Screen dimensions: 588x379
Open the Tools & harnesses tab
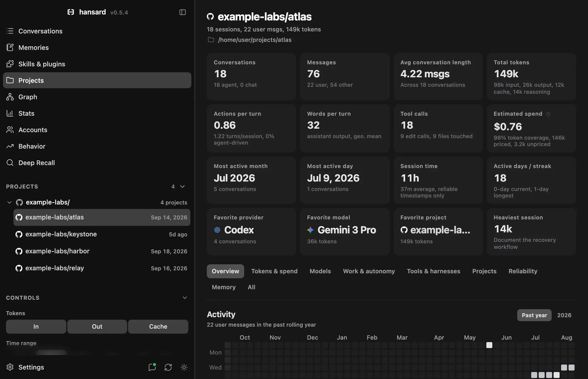coord(434,271)
